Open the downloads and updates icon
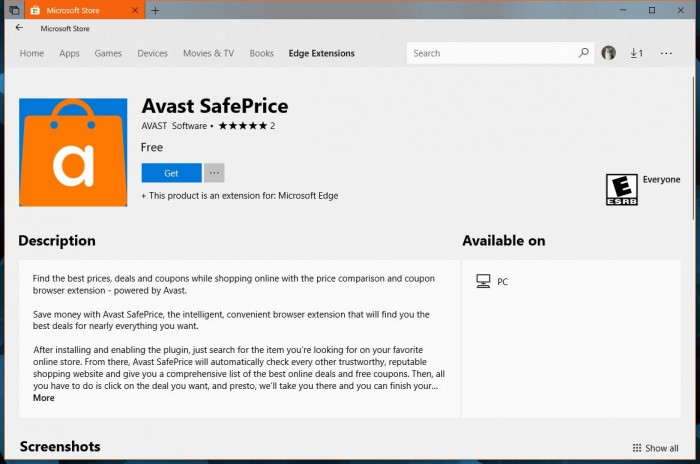 [x=636, y=53]
